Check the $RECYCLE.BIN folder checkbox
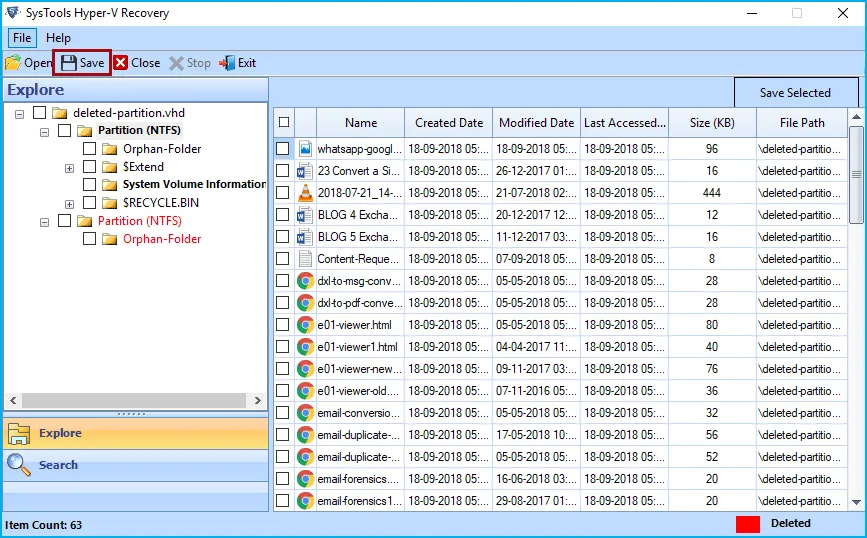 tap(90, 203)
